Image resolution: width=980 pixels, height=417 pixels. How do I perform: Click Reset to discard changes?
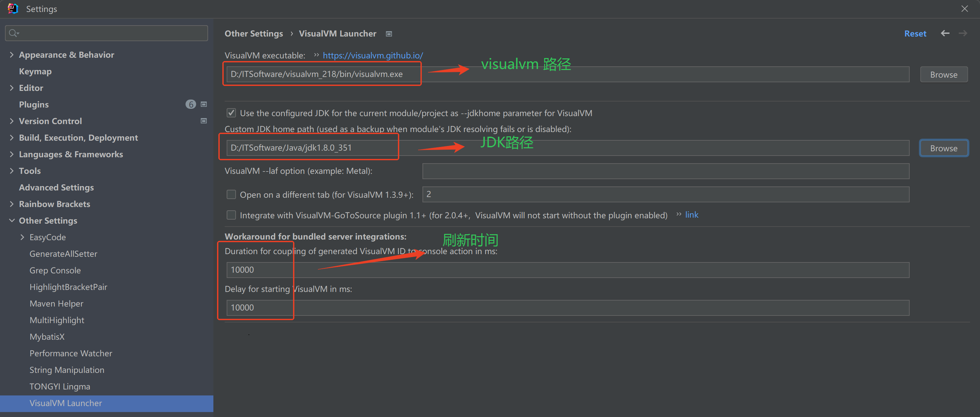[x=915, y=34]
